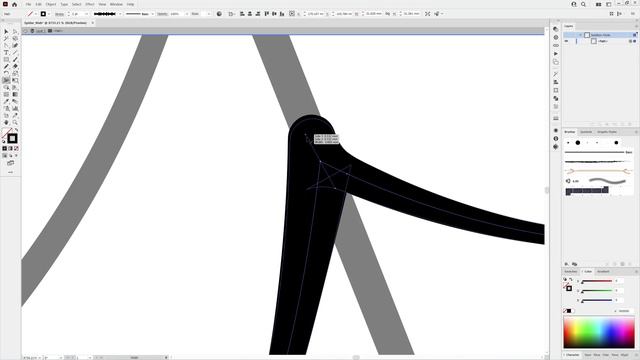The image size is (640, 360).
Task: Select the Magic Wand tool
Action: [6, 38]
